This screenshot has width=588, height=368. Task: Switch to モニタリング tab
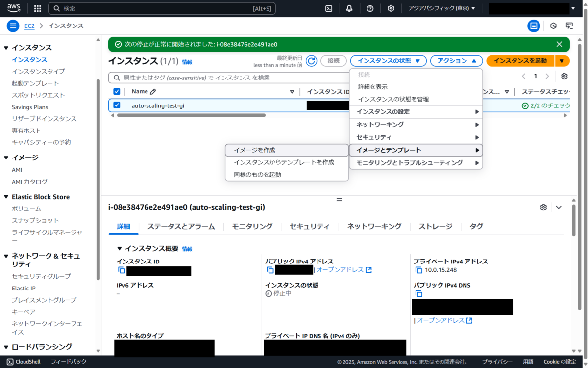[252, 226]
